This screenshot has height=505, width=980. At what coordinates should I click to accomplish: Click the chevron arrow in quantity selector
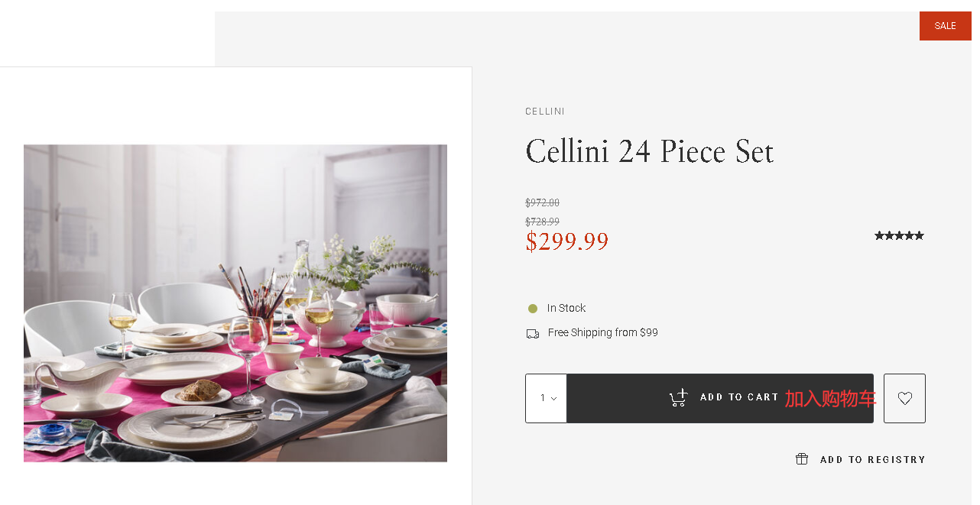pyautogui.click(x=553, y=398)
